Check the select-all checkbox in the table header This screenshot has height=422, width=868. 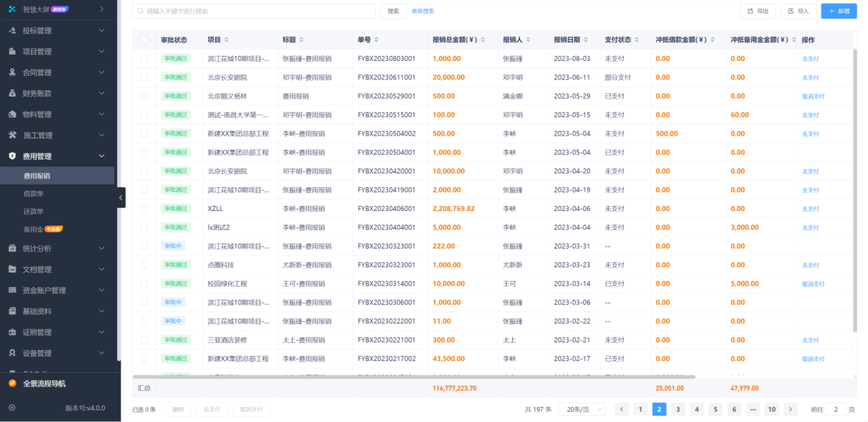click(x=143, y=40)
